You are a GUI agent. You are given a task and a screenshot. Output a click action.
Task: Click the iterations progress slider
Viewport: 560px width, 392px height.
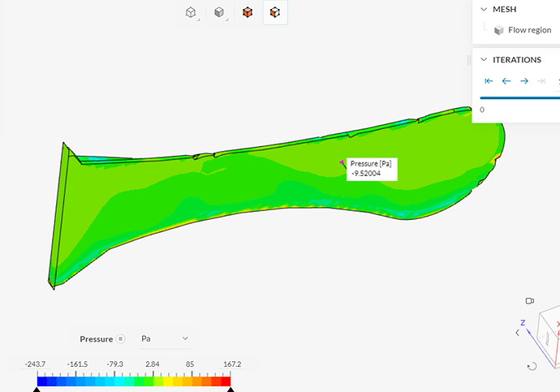click(x=519, y=97)
